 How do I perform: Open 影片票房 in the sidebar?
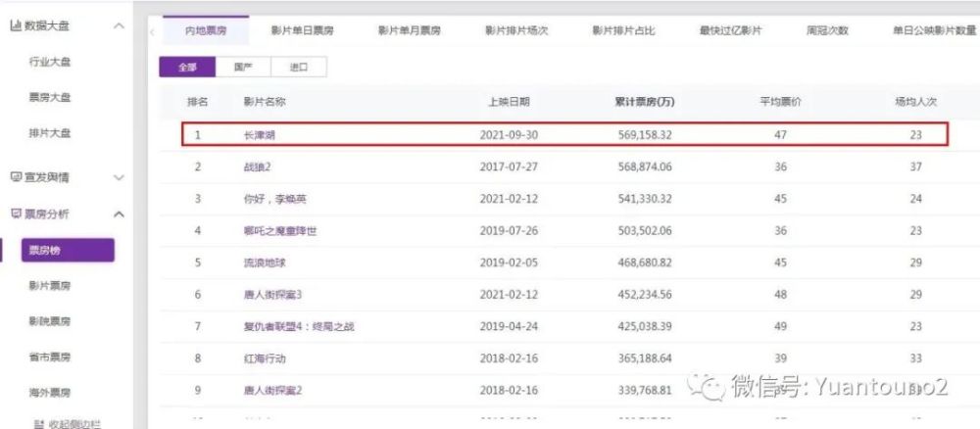tap(50, 285)
